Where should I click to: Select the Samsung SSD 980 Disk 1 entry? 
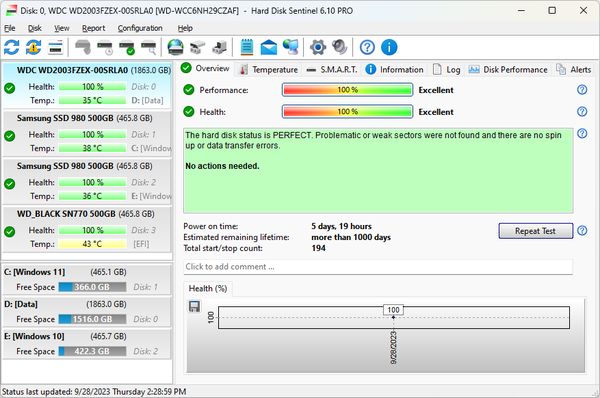(x=87, y=133)
